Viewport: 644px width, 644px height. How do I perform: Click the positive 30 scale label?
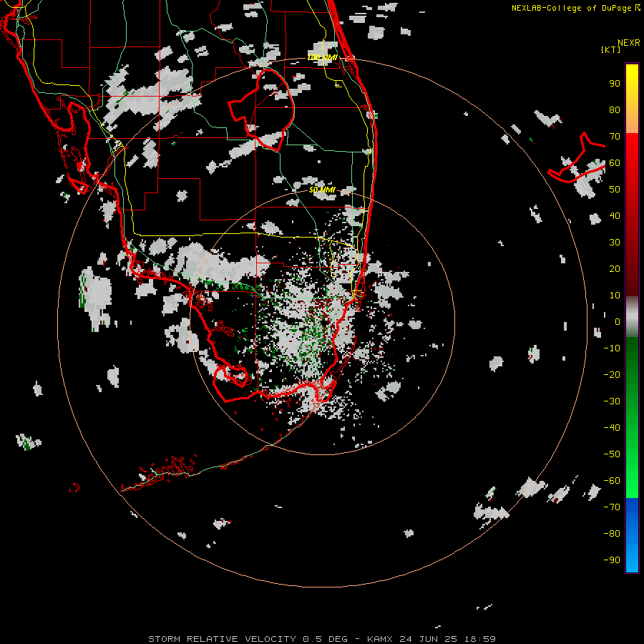point(615,243)
